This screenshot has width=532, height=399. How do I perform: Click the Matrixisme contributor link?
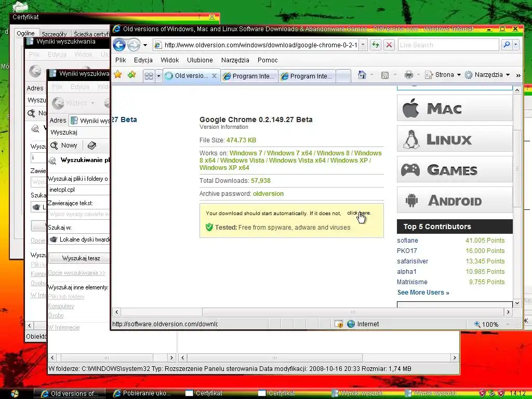[x=412, y=282]
